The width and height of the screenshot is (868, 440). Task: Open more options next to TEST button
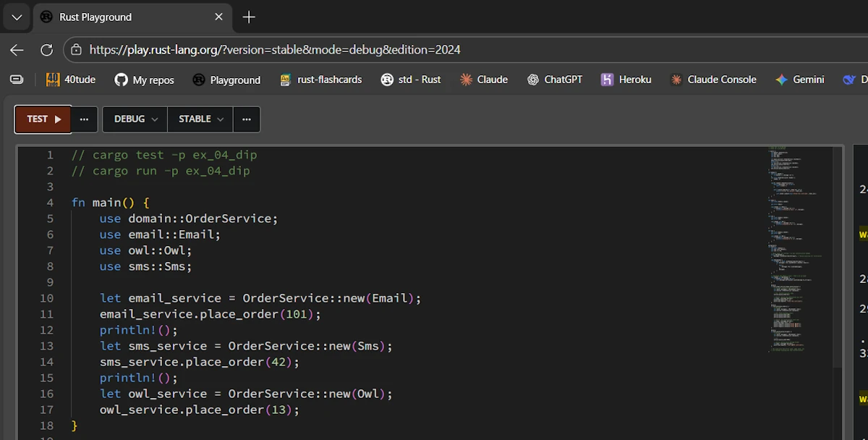[x=85, y=119]
